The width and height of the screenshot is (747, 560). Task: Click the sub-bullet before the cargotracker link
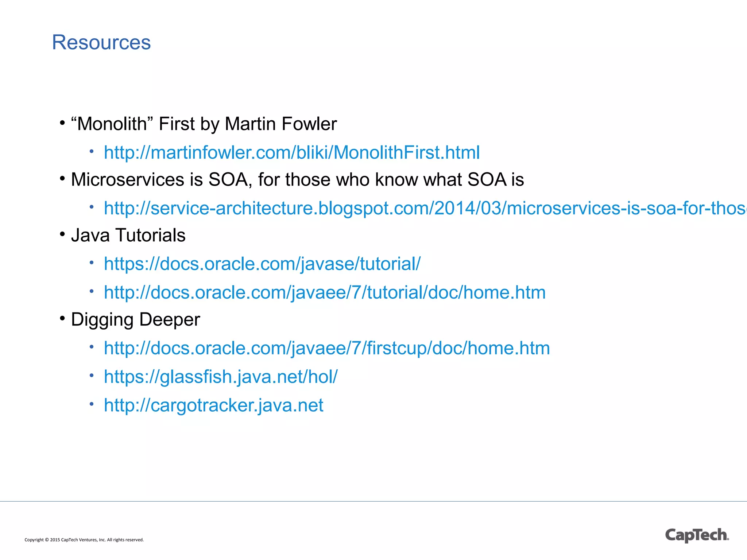[x=92, y=403]
